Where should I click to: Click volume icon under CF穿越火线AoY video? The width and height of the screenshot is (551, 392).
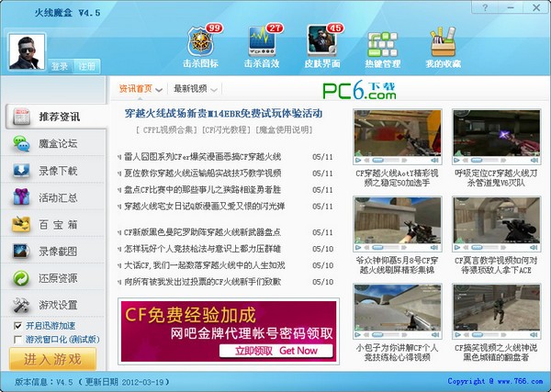point(435,160)
